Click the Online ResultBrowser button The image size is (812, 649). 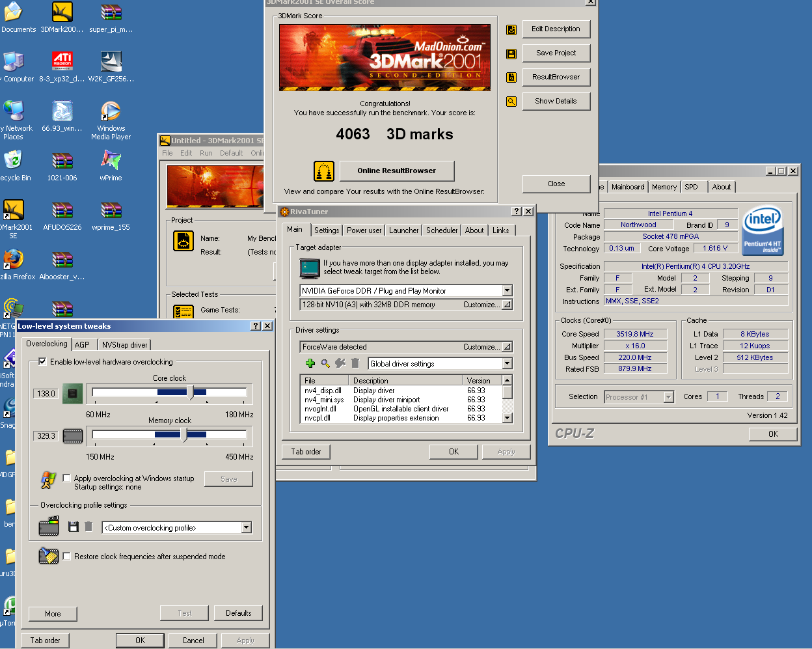(397, 171)
